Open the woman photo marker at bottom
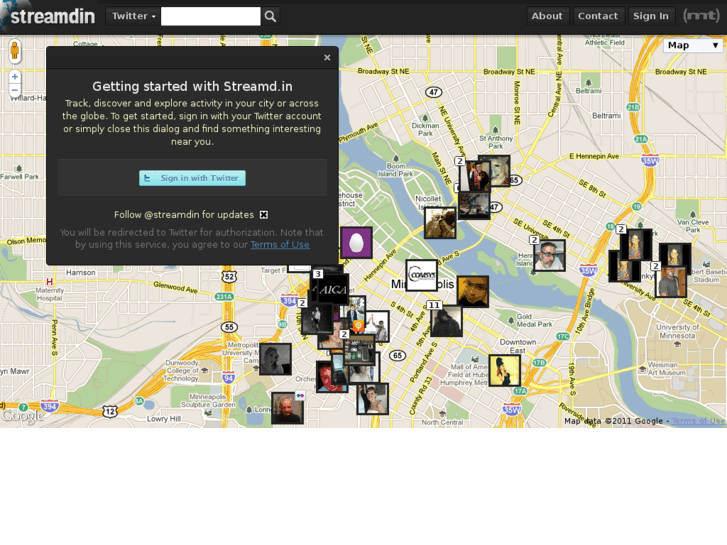The height and width of the screenshot is (545, 727). [x=373, y=398]
